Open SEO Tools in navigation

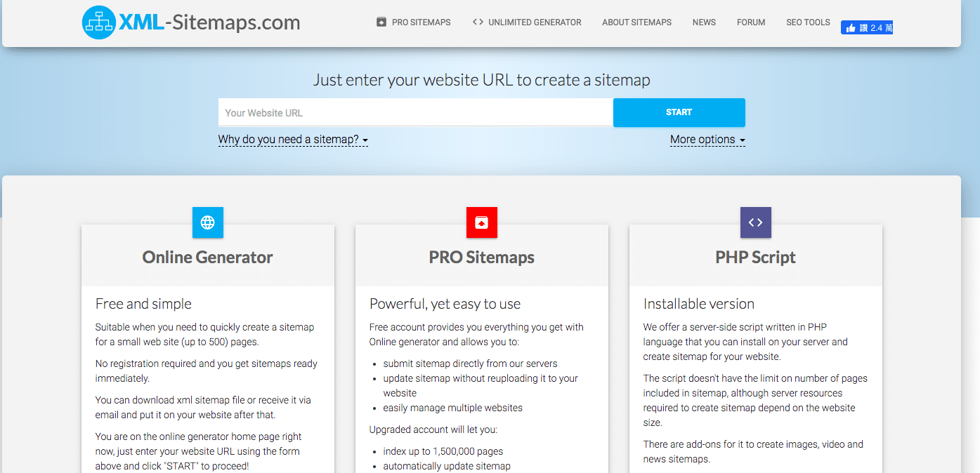click(x=808, y=22)
